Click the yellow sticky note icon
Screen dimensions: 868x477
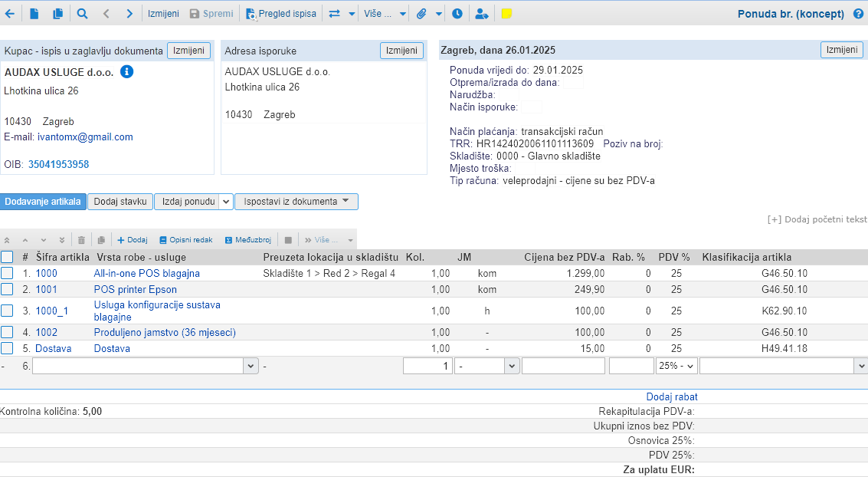[506, 14]
